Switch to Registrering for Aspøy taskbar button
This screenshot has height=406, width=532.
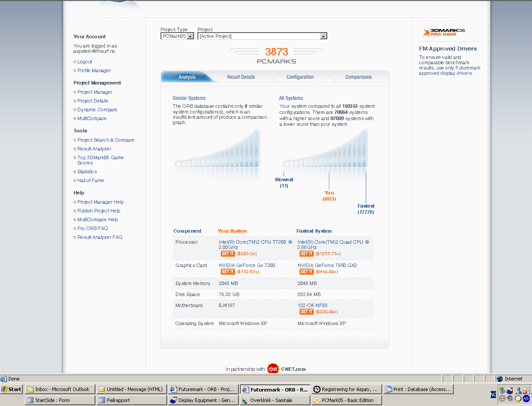(347, 389)
